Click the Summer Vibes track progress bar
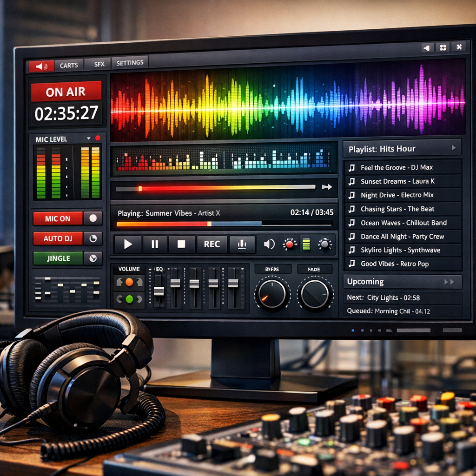Viewport: 476px width, 476px height. [x=224, y=224]
